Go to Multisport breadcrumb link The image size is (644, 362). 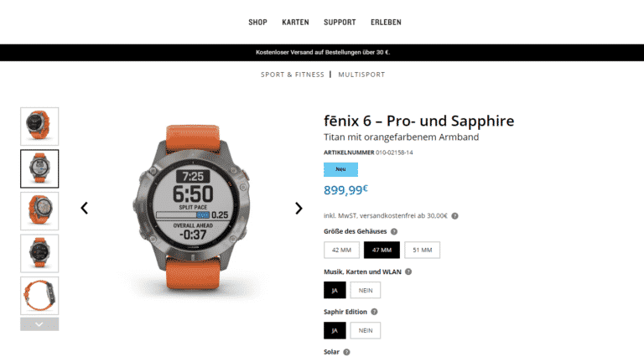coord(361,75)
